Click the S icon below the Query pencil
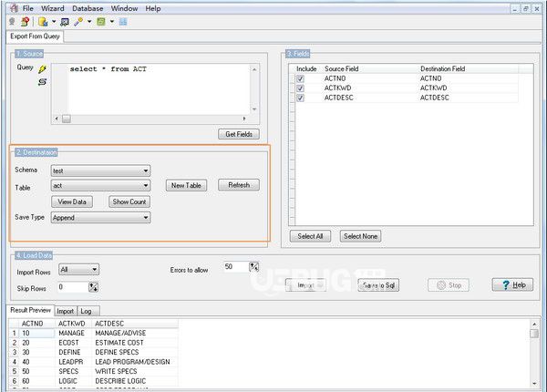Screen dimensions: 547x392 (x=42, y=82)
